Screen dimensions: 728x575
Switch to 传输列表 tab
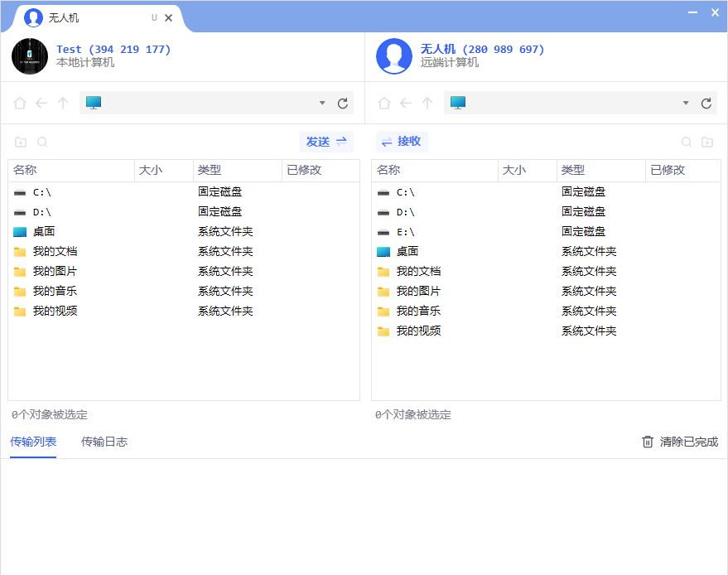pos(33,442)
